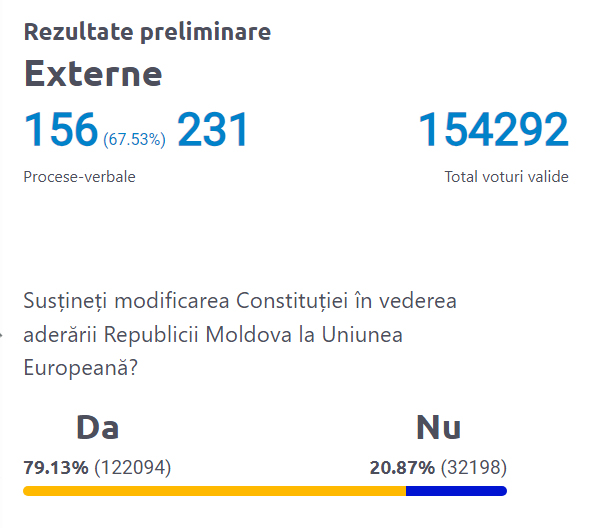Click the 'Procese-verbale' label
Screen dimensions: 602x528
click(x=79, y=177)
